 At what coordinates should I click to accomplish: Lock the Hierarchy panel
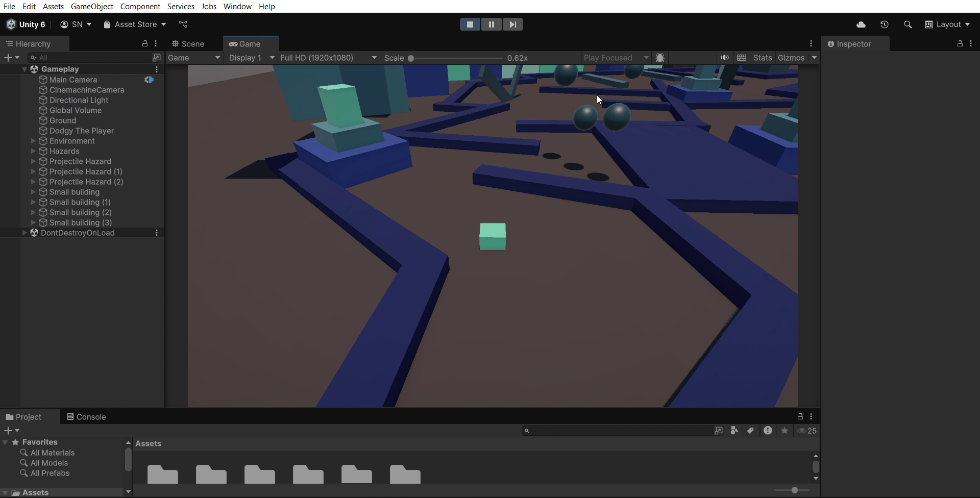(145, 44)
